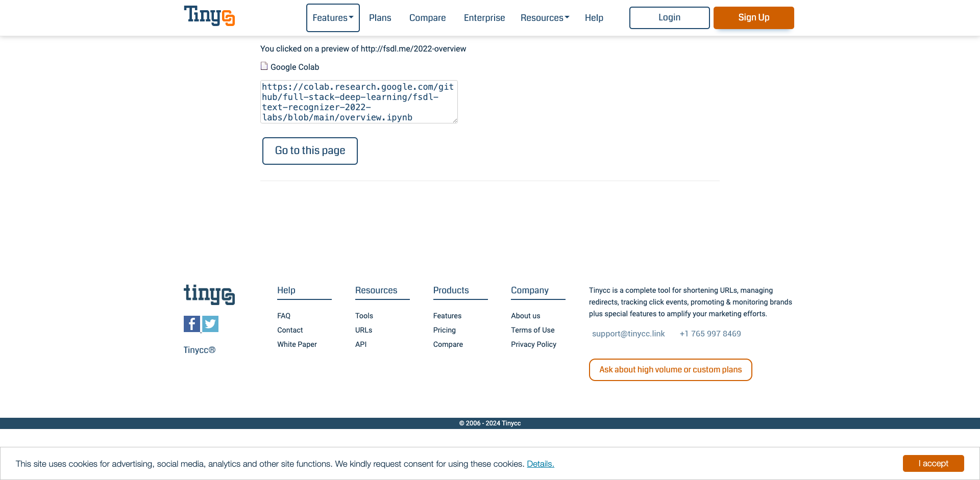Viewport: 980px width, 480px height.
Task: Click inside the destination URL text area
Action: click(x=359, y=102)
